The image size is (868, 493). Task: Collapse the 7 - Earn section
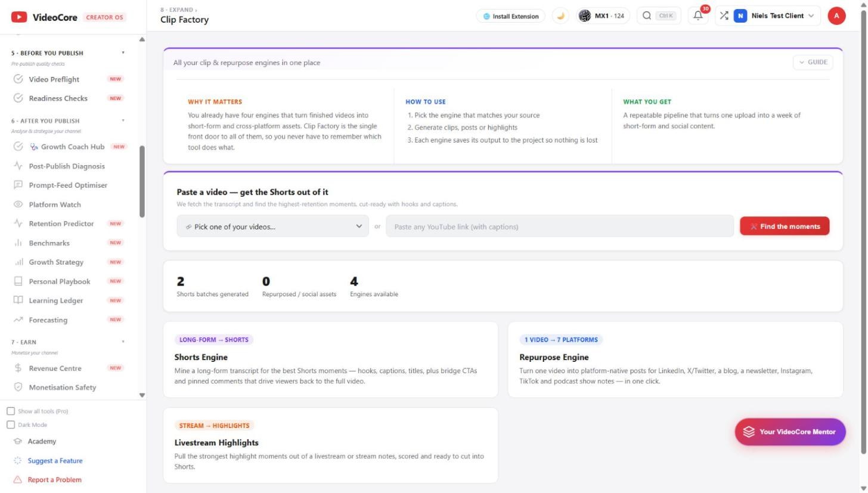(123, 342)
